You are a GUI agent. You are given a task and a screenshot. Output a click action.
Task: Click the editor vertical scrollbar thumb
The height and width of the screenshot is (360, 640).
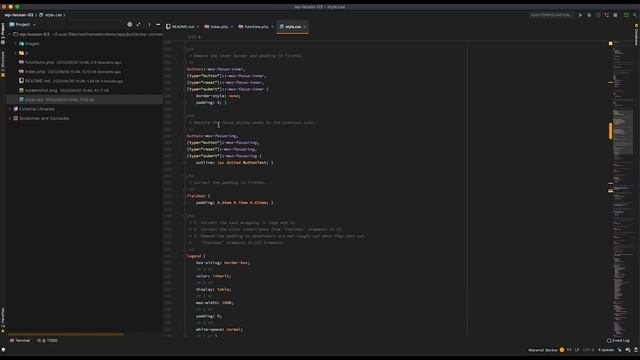pos(611,131)
